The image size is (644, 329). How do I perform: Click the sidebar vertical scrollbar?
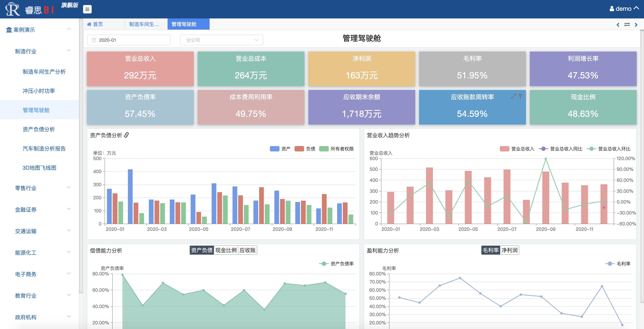pyautogui.click(x=81, y=155)
